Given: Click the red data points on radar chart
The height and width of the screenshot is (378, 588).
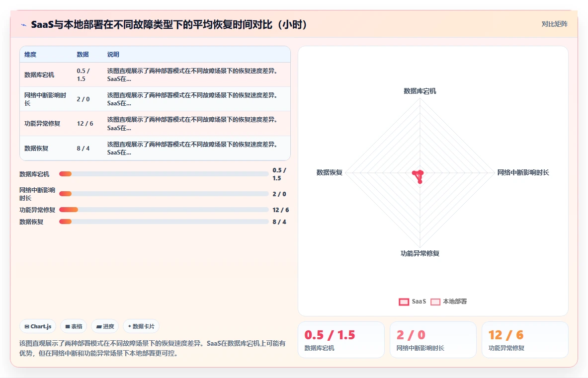Looking at the screenshot, I should 419,175.
